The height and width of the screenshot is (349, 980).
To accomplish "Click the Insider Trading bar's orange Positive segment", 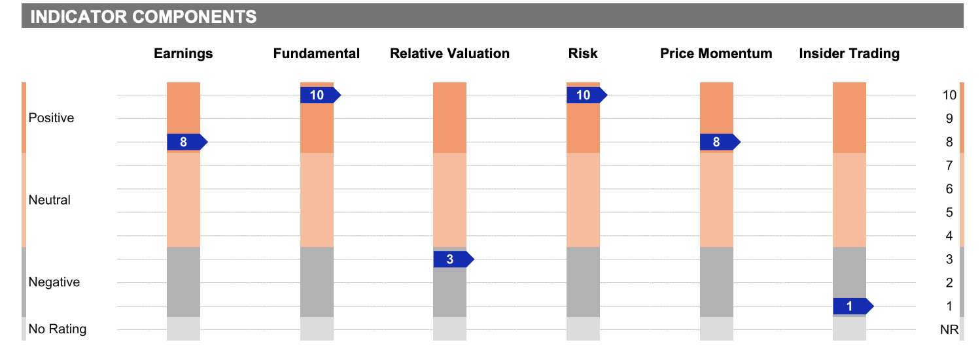I will [849, 118].
